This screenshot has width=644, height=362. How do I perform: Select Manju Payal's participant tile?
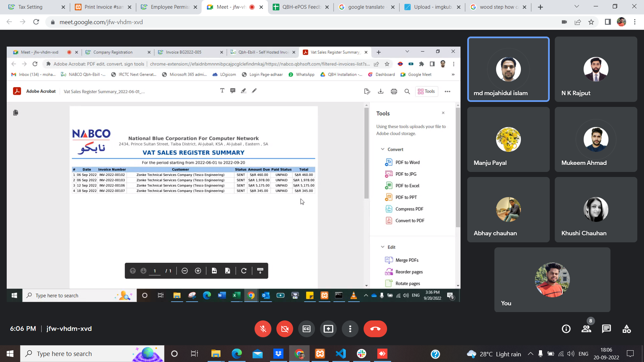[x=508, y=139]
